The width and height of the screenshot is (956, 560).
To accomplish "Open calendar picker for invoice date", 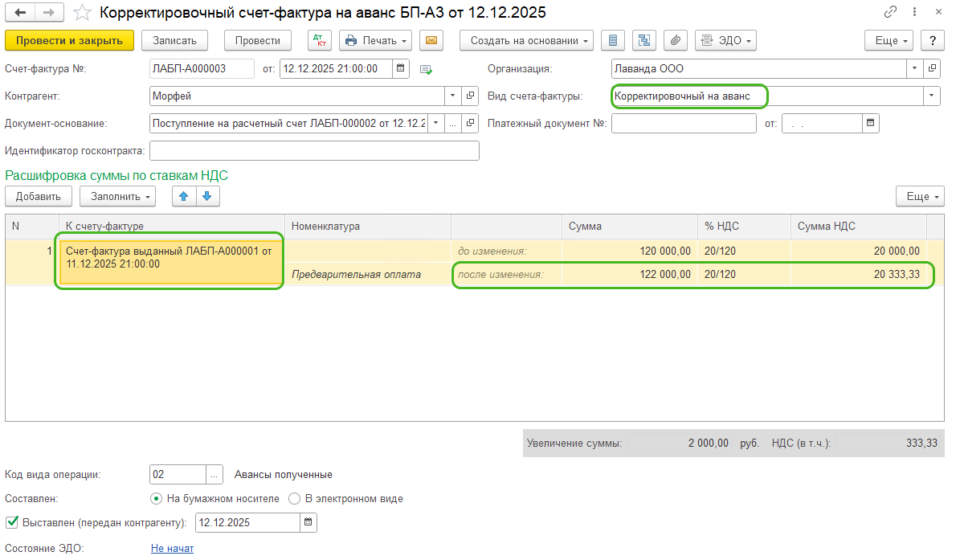I will tap(401, 69).
